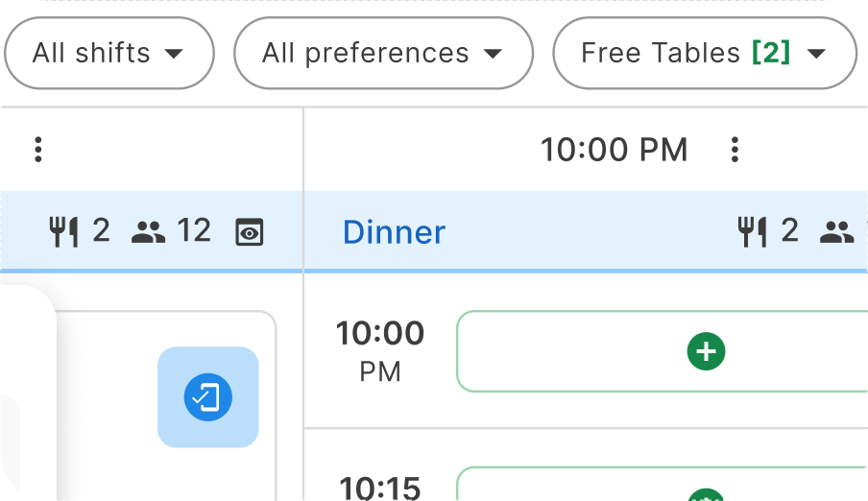Image resolution: width=868 pixels, height=501 pixels.
Task: Expand the All preferences filter
Action: tap(383, 53)
